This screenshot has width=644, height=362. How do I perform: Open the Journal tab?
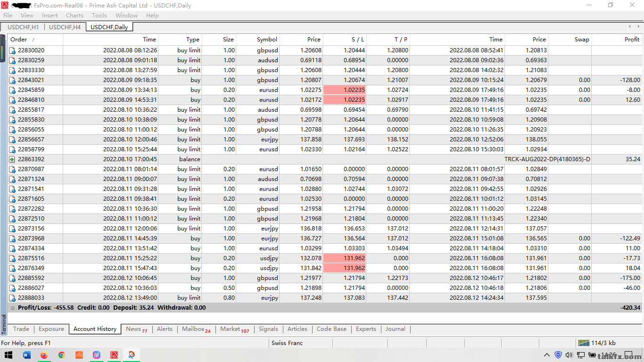tap(396, 329)
